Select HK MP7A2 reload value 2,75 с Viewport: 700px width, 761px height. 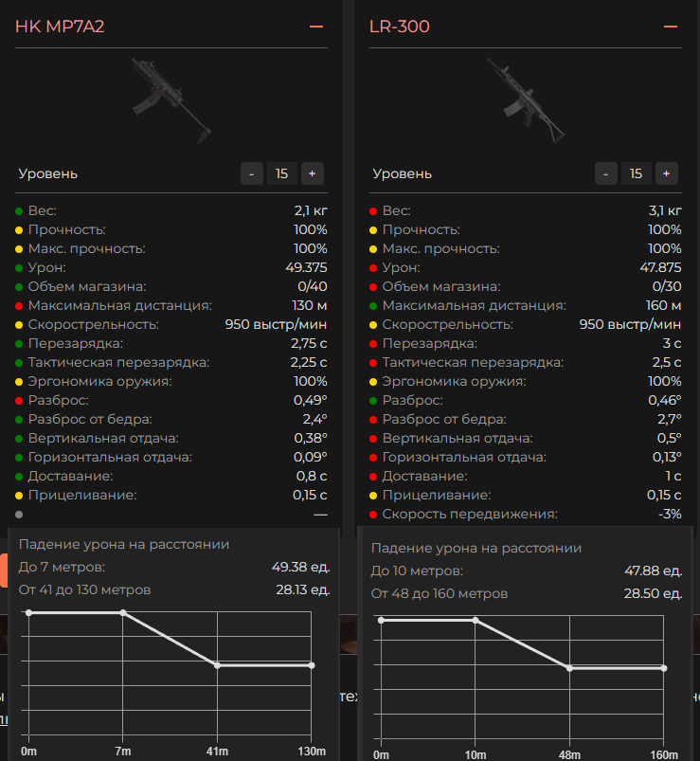pos(309,343)
